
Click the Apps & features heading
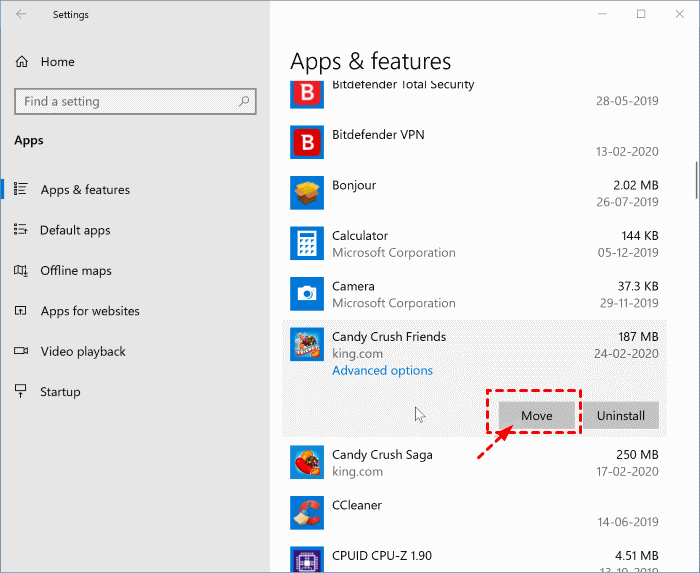(x=371, y=62)
